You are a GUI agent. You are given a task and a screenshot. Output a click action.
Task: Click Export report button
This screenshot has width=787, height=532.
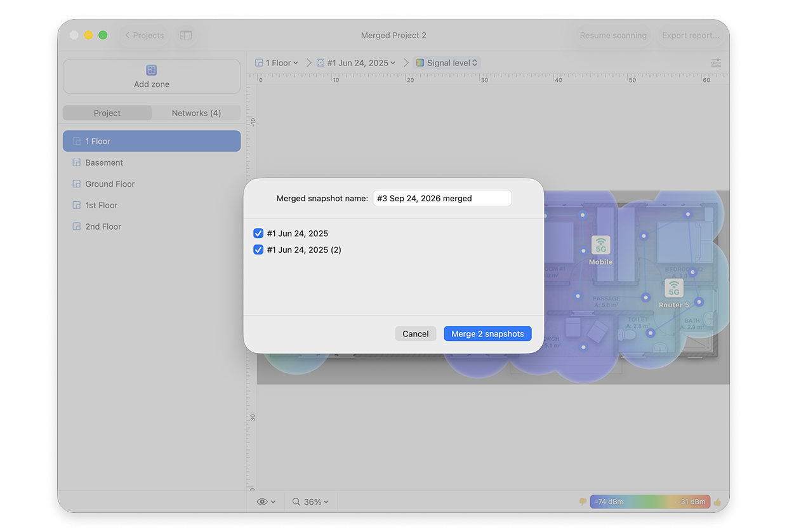click(691, 36)
